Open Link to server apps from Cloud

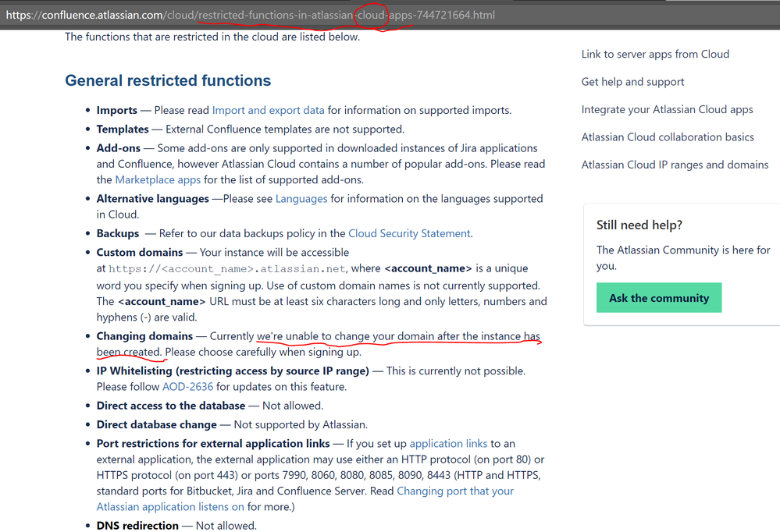pos(655,54)
